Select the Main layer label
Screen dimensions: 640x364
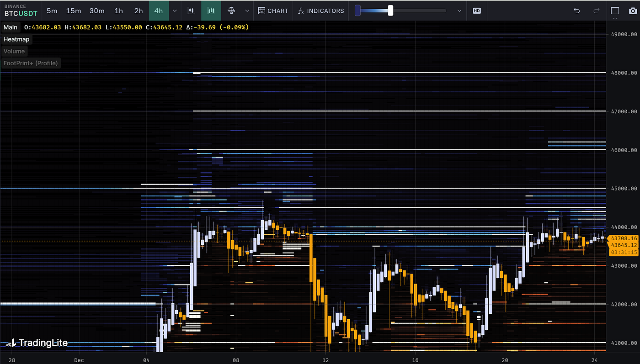pos(10,27)
